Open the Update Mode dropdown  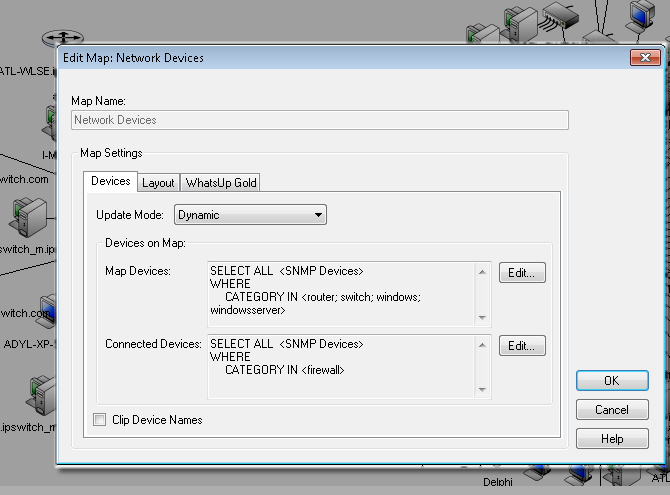(x=250, y=215)
